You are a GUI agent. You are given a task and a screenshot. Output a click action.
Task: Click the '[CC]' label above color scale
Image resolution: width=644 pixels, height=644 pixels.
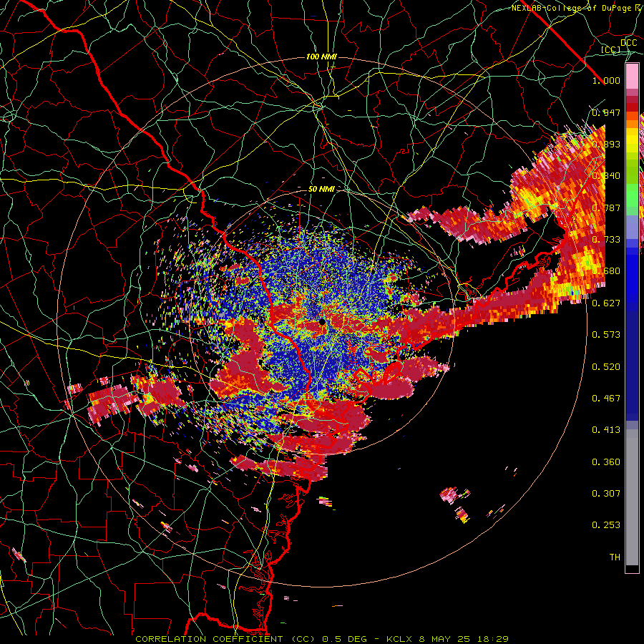(x=610, y=49)
